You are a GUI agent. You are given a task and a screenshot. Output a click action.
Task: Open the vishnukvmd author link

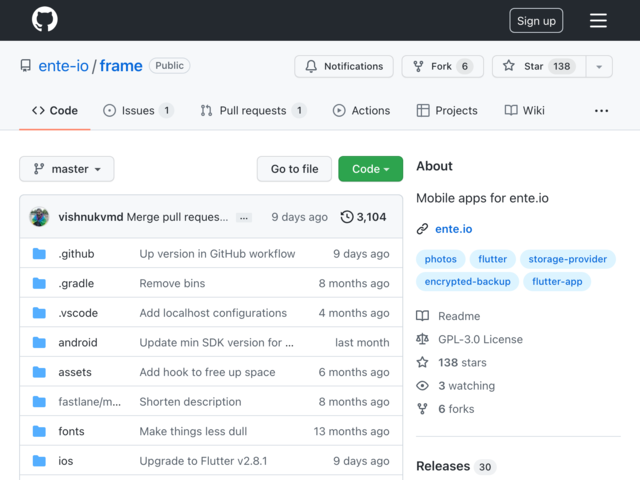pyautogui.click(x=91, y=217)
